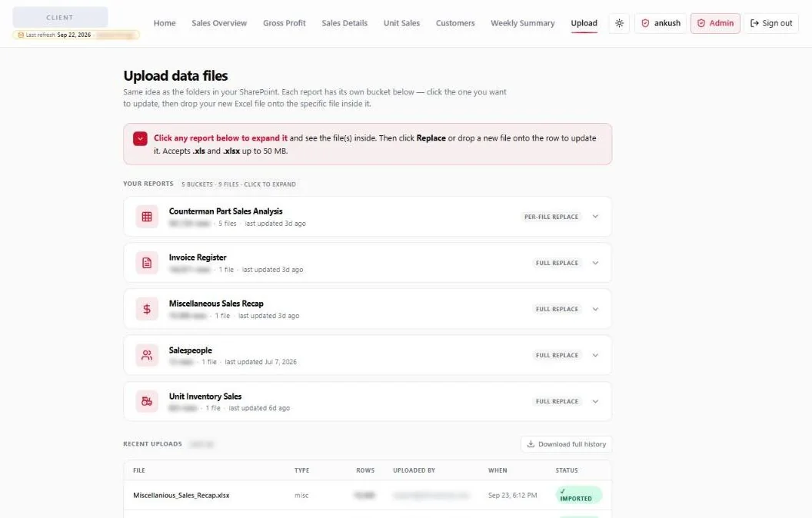This screenshot has width=812, height=518.
Task: Open the Sales Overview tab
Action: tap(219, 23)
